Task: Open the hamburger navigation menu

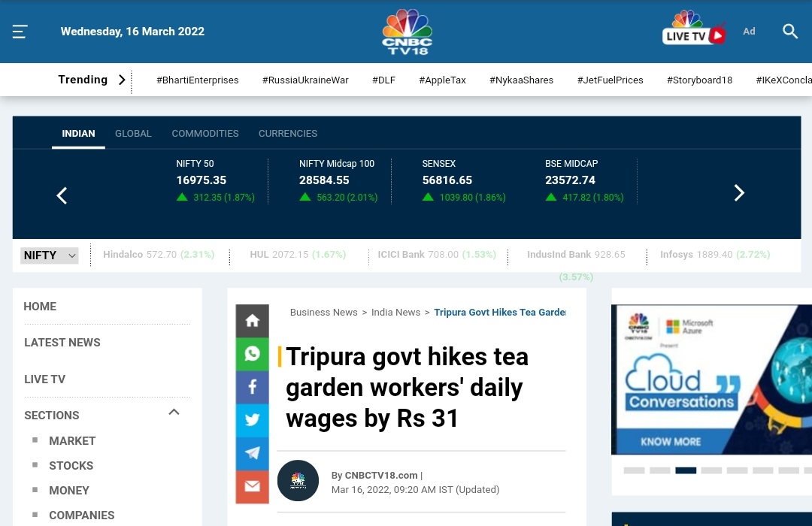Action: (x=20, y=31)
